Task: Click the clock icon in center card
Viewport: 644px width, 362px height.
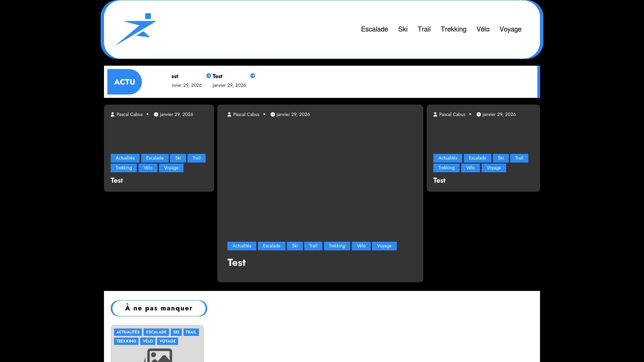Action: pyautogui.click(x=273, y=114)
